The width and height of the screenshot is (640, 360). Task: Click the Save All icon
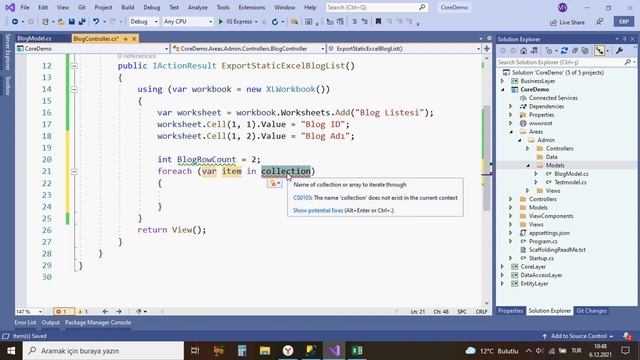pos(82,22)
